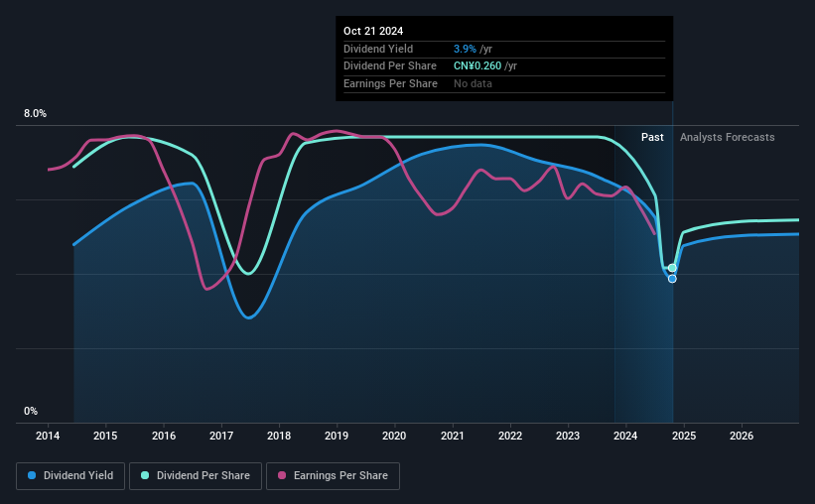
Task: Click the 2023 x-axis label
Action: (x=568, y=436)
